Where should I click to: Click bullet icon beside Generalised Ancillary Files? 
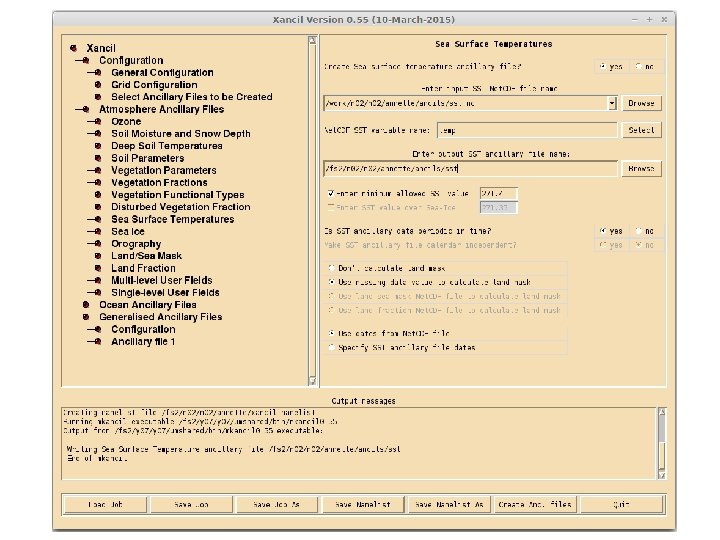[x=86, y=317]
